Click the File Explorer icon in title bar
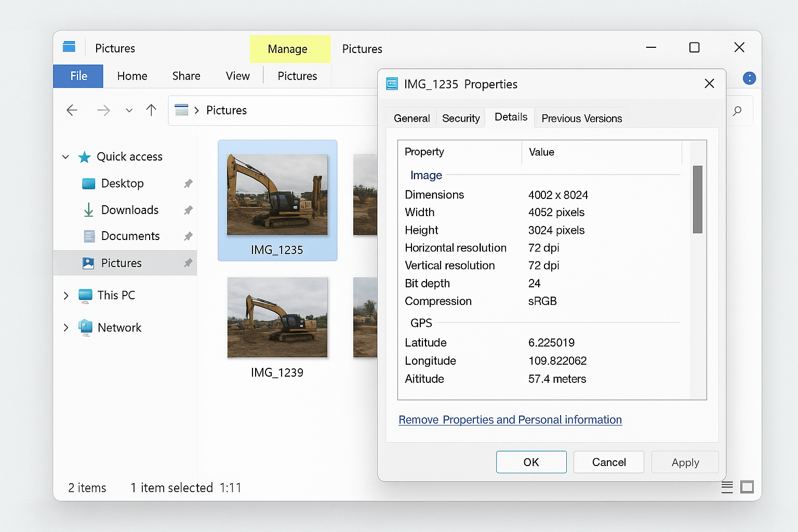Screen dimensions: 798x532 click(x=69, y=47)
